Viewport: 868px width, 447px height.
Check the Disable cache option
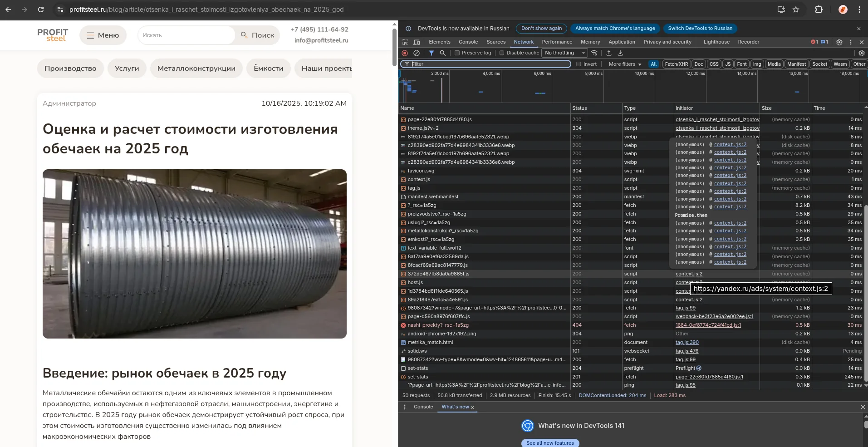pos(502,53)
